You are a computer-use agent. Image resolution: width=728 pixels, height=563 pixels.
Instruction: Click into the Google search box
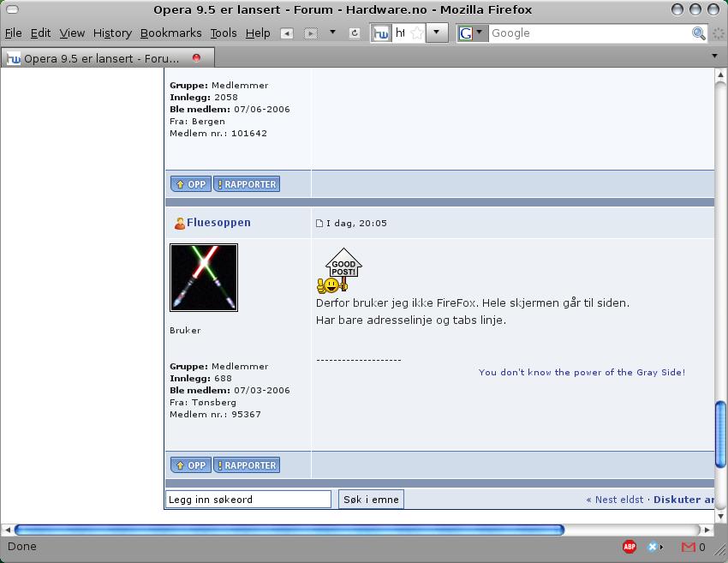[588, 33]
